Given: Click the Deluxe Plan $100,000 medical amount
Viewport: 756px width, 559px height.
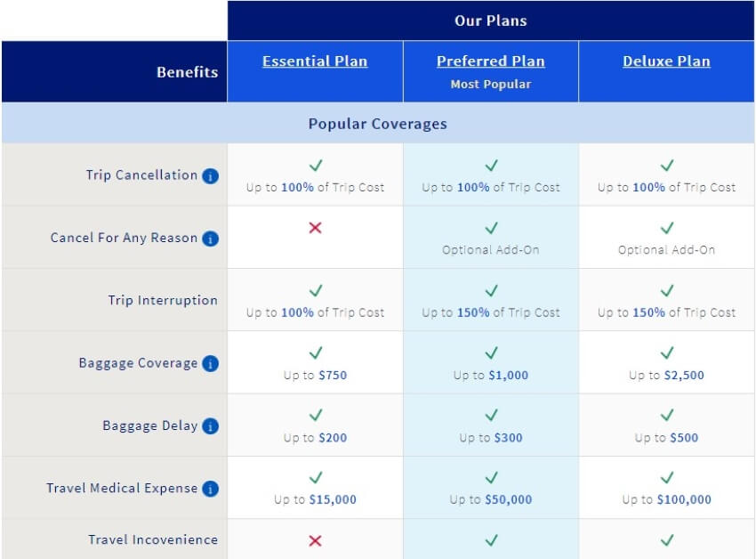Looking at the screenshot, I should 684,499.
